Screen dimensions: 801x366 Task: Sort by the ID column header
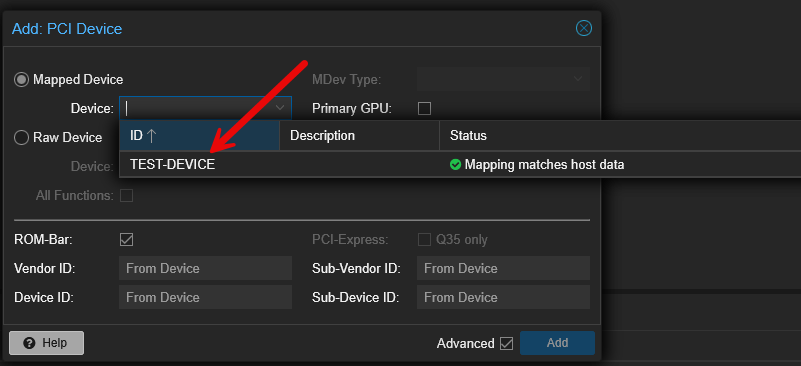(199, 135)
